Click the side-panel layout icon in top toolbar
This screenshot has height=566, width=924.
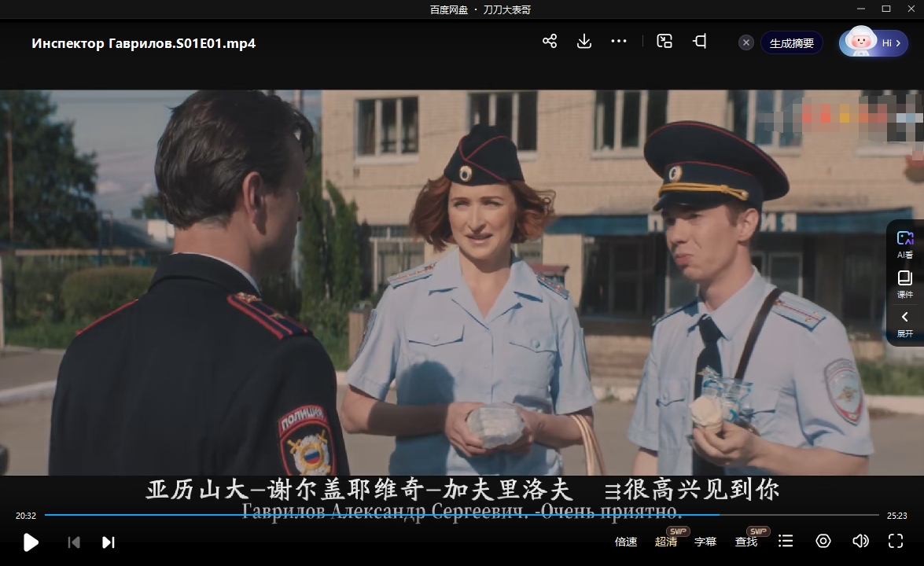699,42
